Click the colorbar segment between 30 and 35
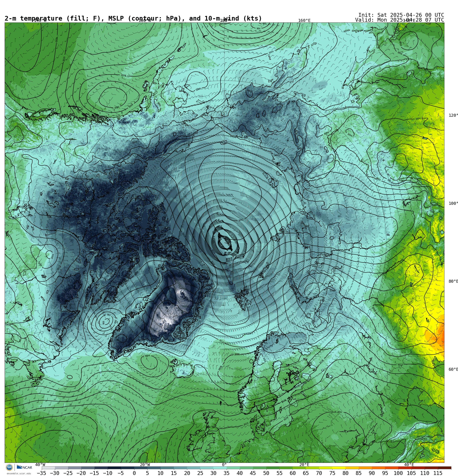458x476 pixels. click(220, 468)
